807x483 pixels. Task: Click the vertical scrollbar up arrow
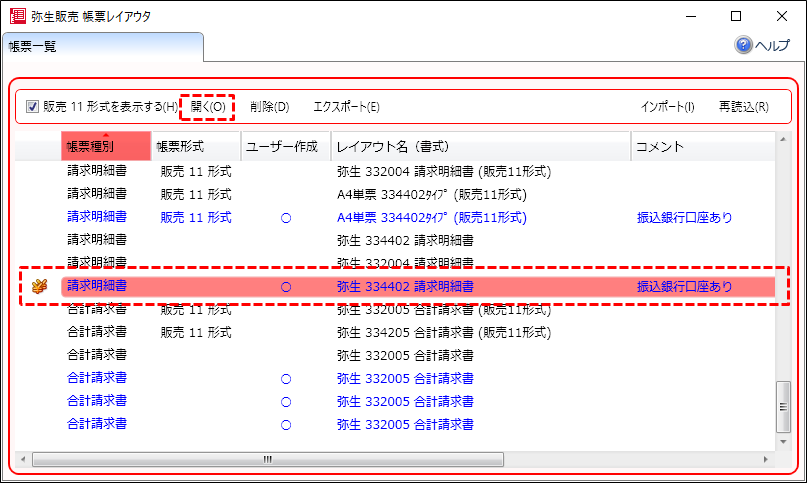(783, 140)
